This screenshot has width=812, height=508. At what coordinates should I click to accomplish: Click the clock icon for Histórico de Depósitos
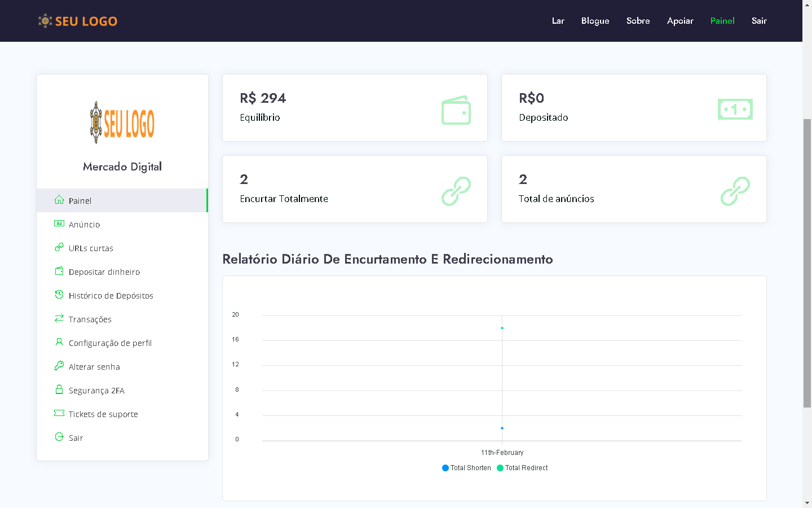point(59,295)
